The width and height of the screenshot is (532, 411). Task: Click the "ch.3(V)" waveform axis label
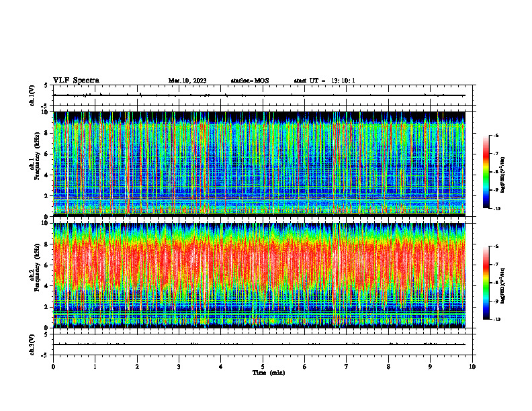pyautogui.click(x=32, y=345)
